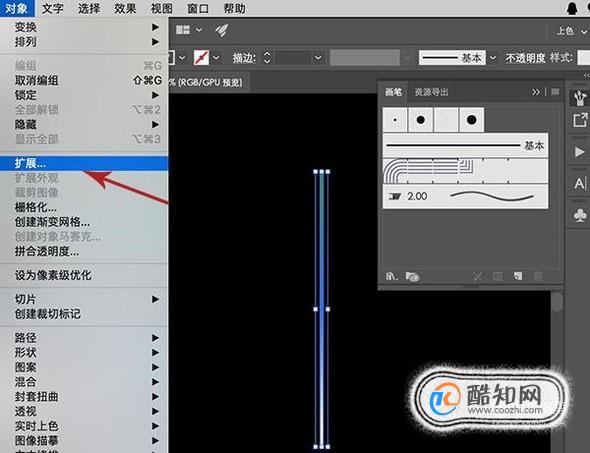Click the delete brush trash icon
Screen dimensions: 590x453
(x=538, y=277)
